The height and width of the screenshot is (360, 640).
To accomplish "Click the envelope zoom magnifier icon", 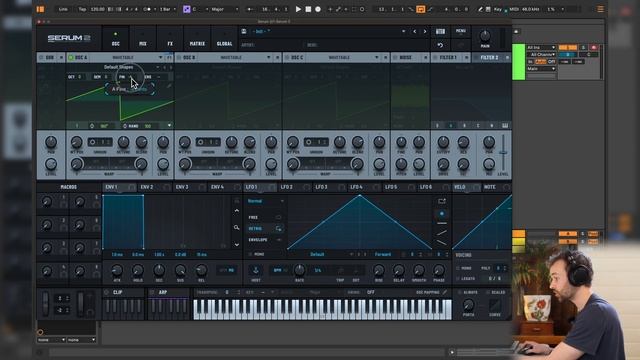I will pos(237,227).
